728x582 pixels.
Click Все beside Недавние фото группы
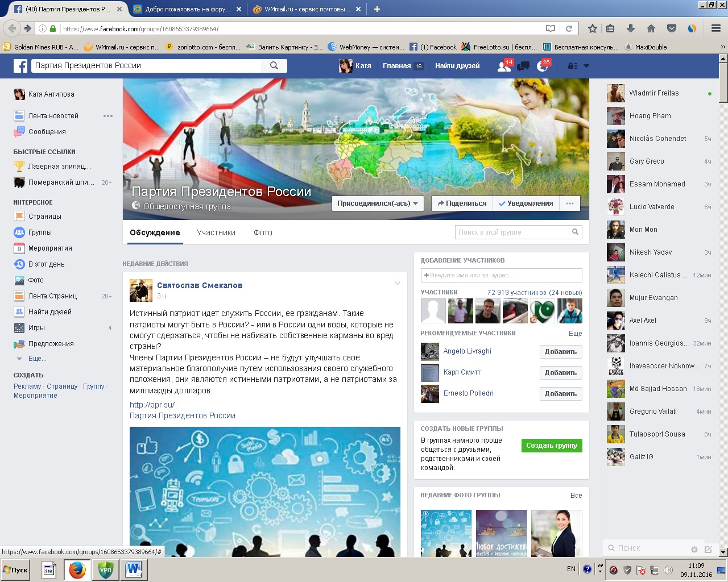coord(576,496)
